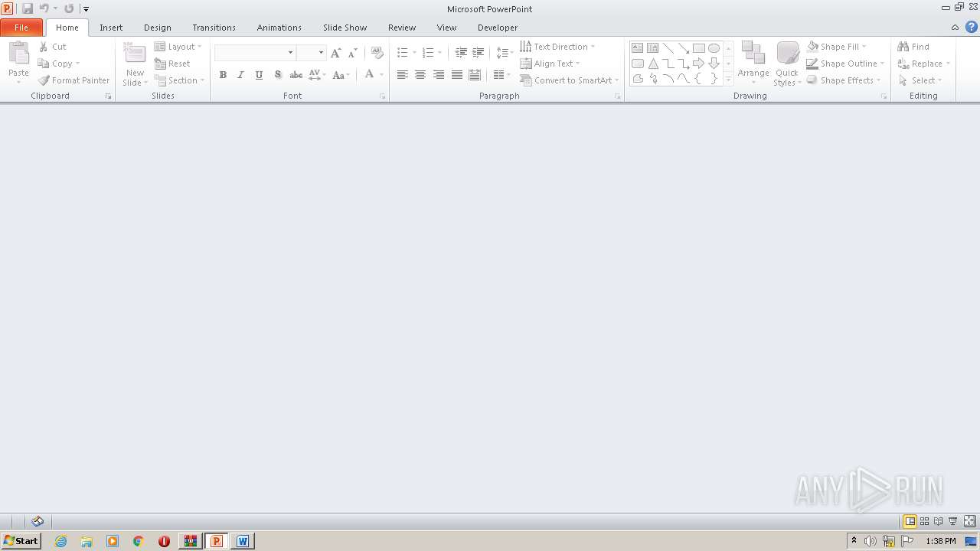Switch to Slide Sorter view
980x551 pixels.
tap(925, 521)
